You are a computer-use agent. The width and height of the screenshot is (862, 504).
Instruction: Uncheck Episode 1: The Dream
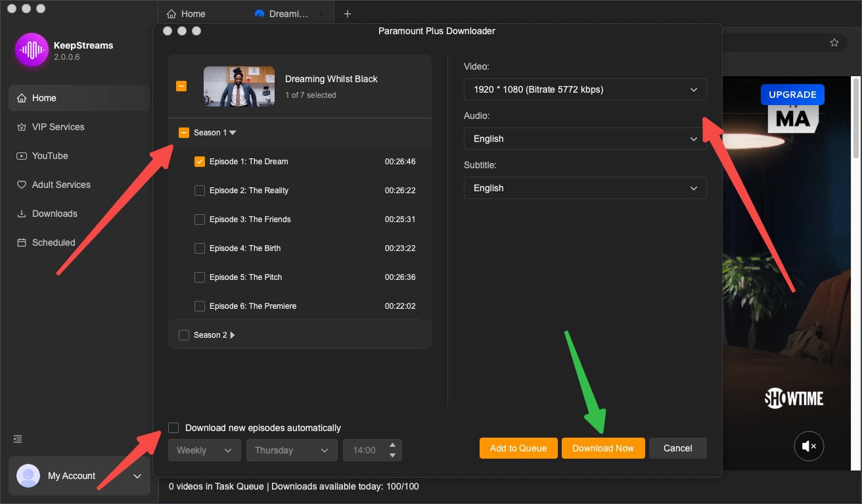[x=200, y=162]
